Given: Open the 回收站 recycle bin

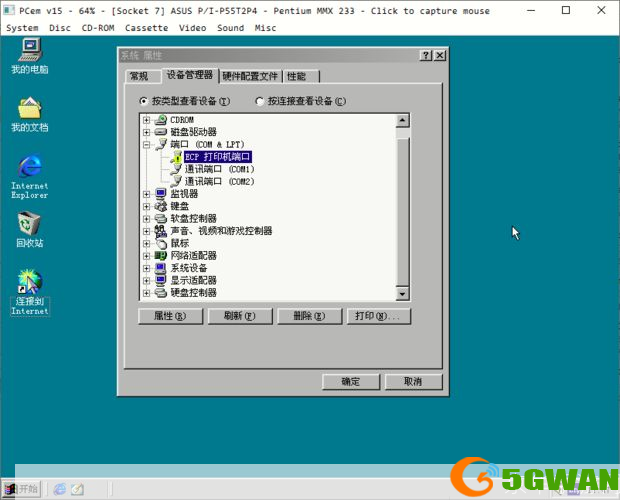Looking at the screenshot, I should [29, 229].
